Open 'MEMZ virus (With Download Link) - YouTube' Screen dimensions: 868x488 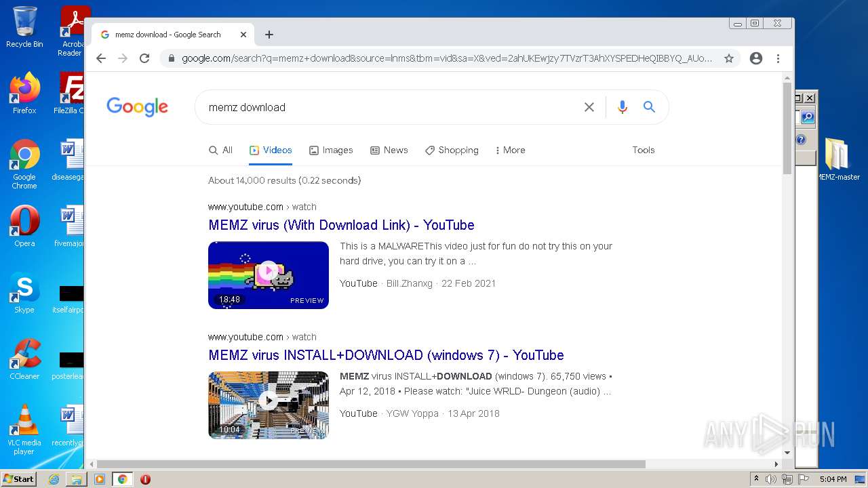[341, 225]
